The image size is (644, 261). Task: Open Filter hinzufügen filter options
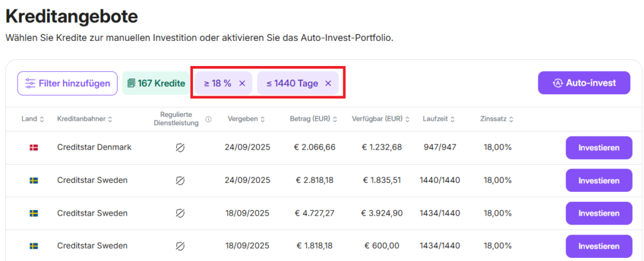(x=67, y=83)
